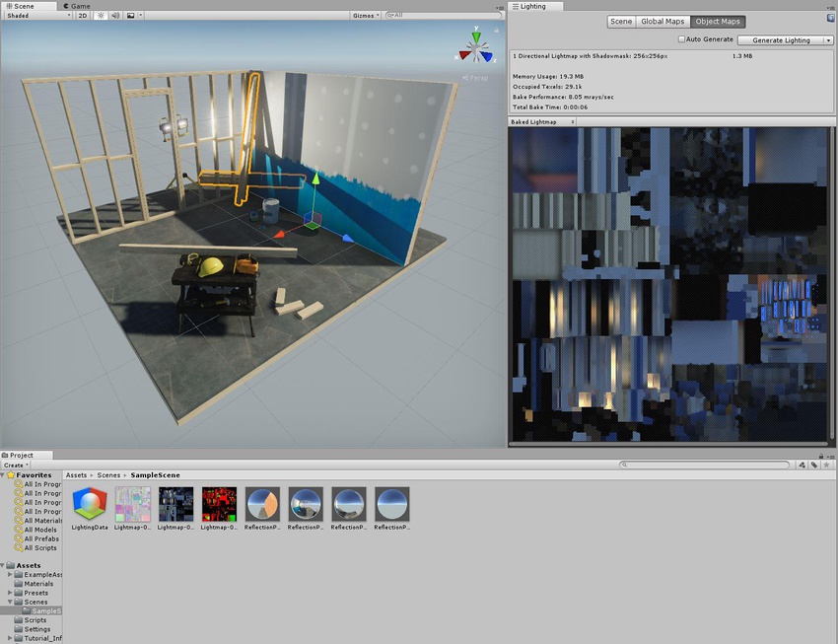Click the Create button in Project panel

[x=14, y=465]
